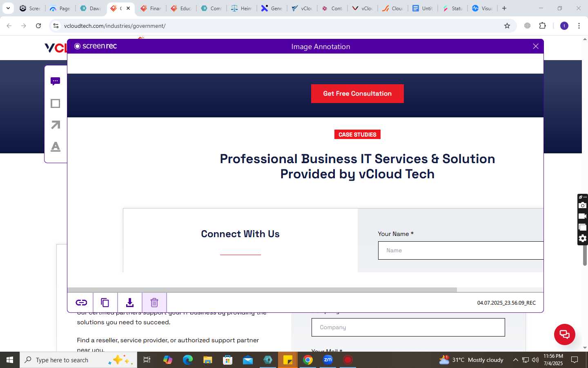Open Task View on the taskbar

tap(147, 360)
